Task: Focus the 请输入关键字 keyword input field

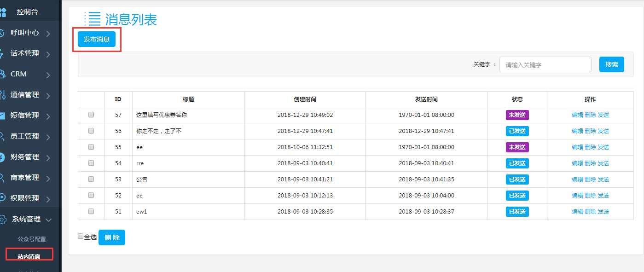Action: coord(545,65)
